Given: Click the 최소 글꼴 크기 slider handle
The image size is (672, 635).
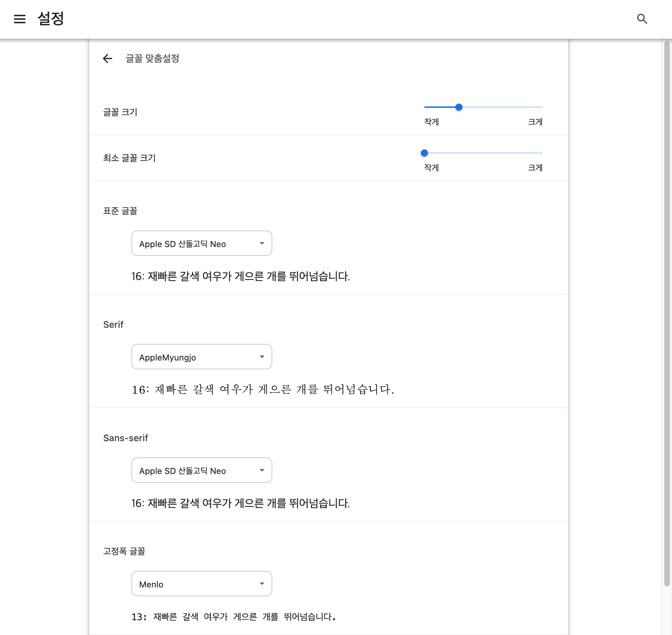Looking at the screenshot, I should tap(424, 153).
